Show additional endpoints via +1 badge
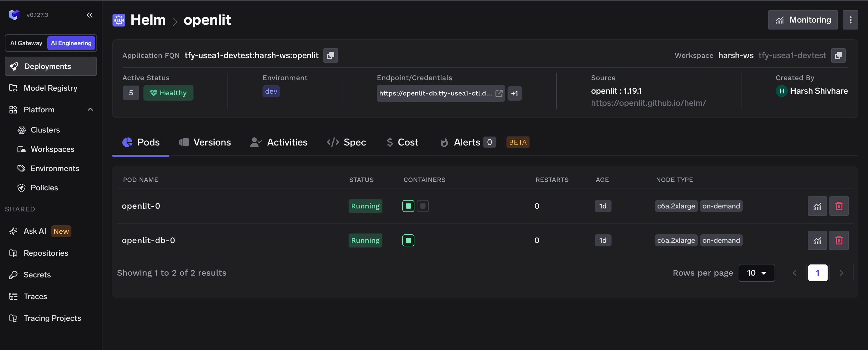This screenshot has height=350, width=868. (514, 93)
